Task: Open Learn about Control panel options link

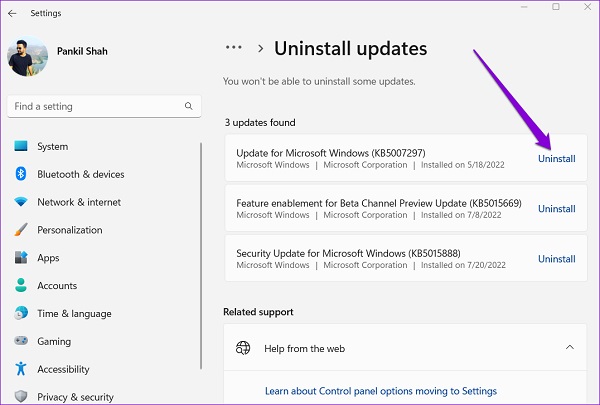Action: [x=381, y=391]
